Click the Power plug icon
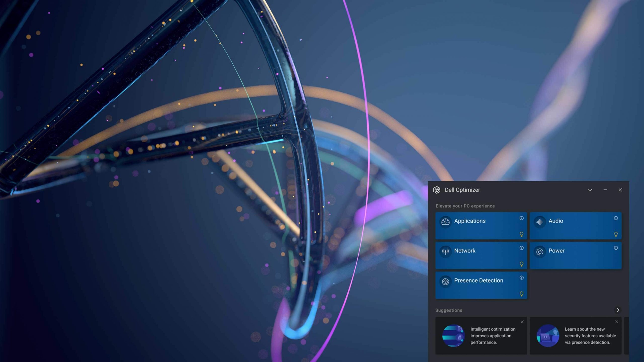The image size is (644, 362). tap(540, 251)
